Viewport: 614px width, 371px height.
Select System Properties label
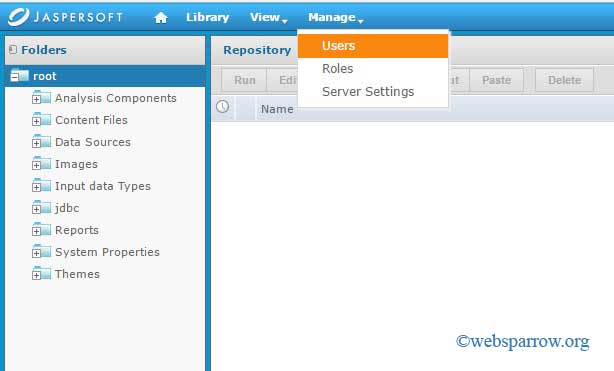(107, 252)
